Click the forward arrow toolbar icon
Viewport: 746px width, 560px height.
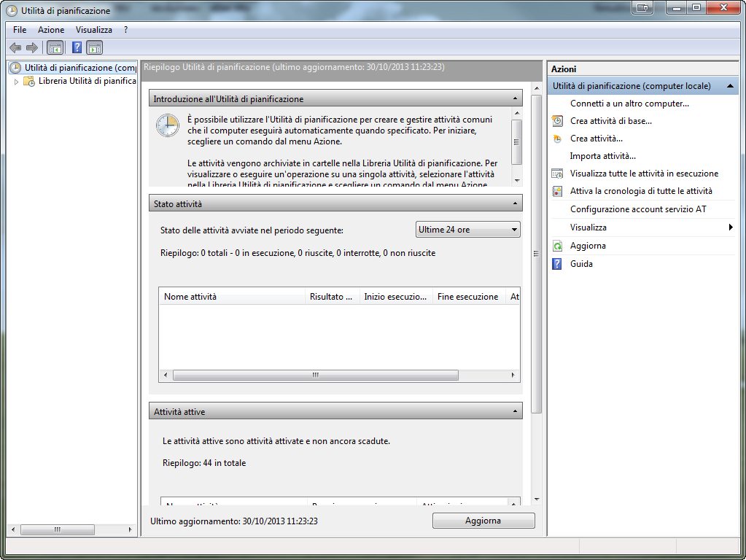31,48
